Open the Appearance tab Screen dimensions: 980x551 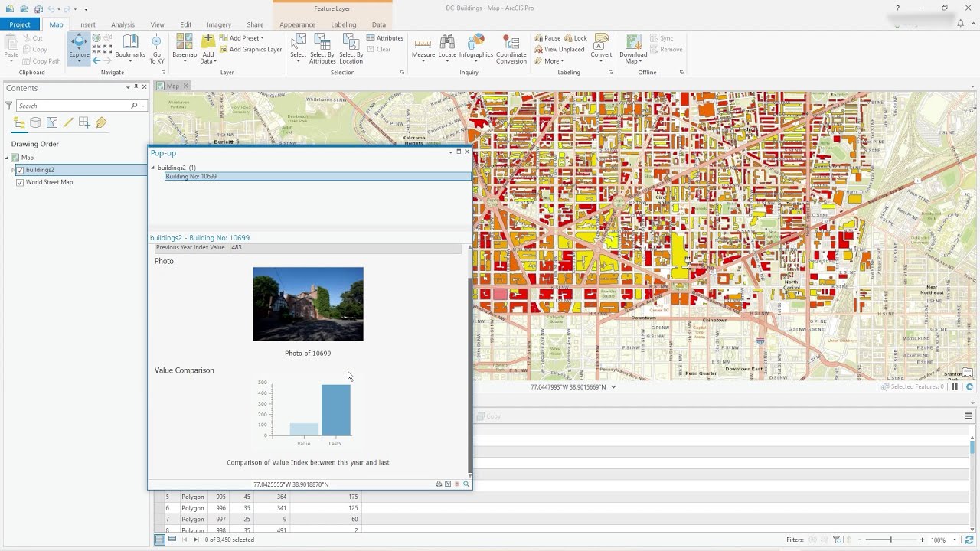297,24
